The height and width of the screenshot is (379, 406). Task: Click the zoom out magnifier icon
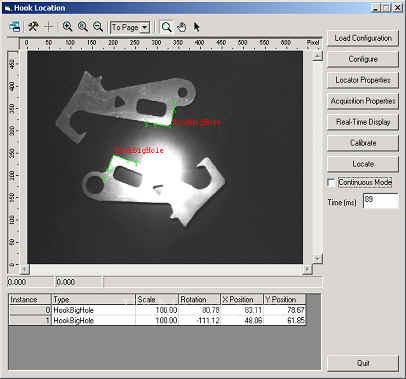(x=98, y=27)
